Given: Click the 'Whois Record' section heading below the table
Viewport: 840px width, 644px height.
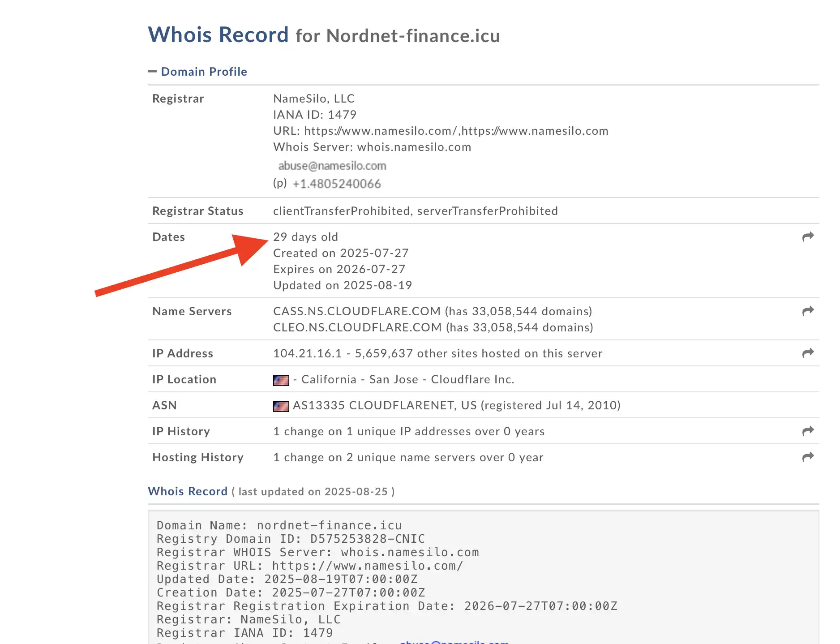Looking at the screenshot, I should tap(188, 491).
